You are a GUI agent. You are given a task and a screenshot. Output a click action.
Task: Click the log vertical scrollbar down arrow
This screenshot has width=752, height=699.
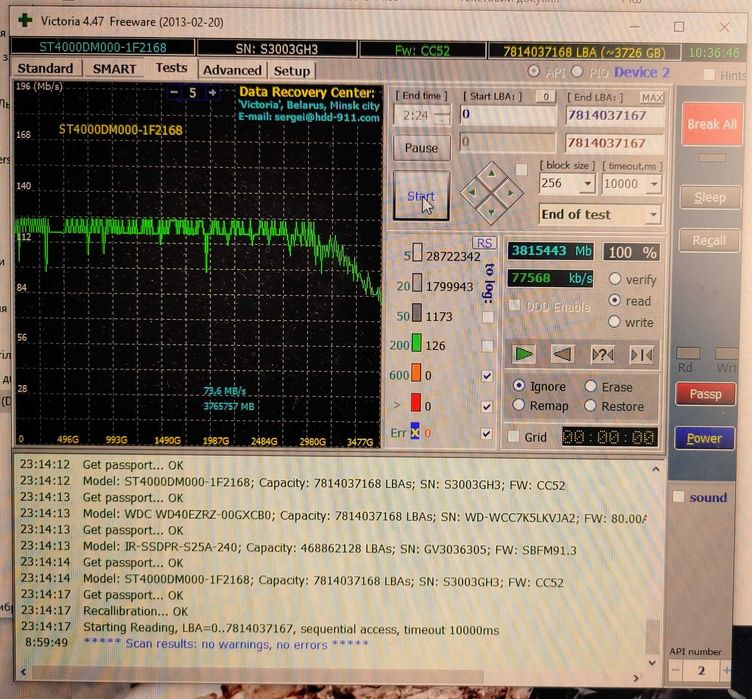pyautogui.click(x=652, y=663)
